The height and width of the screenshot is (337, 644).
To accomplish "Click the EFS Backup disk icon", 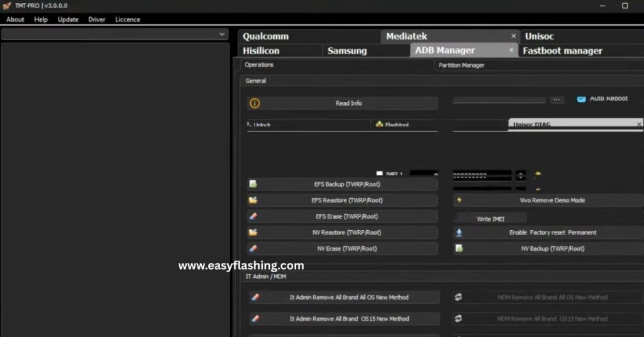I will (x=253, y=184).
